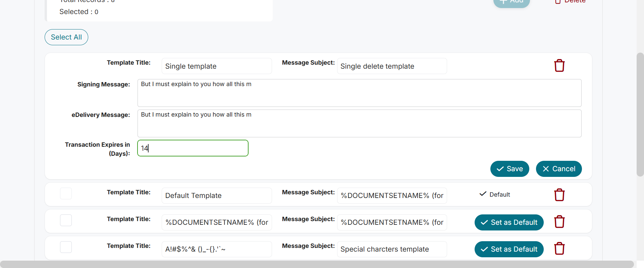
Task: Click trash icon for Default Template row
Action: 559,195
